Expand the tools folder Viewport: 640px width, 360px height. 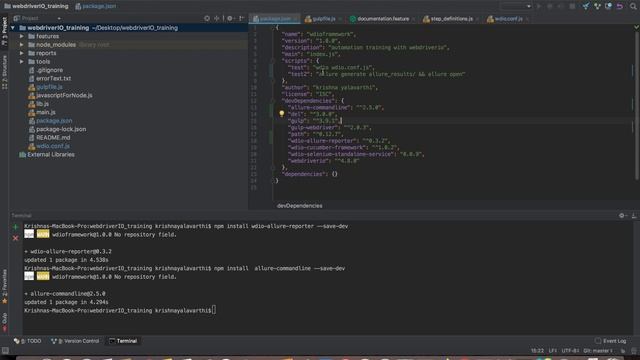pos(22,62)
